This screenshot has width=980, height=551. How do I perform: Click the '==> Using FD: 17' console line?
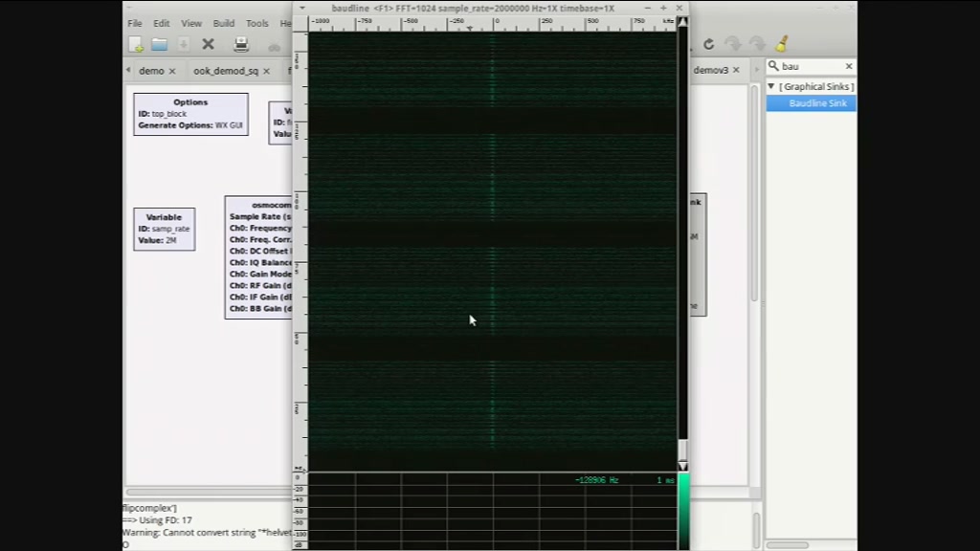click(158, 520)
